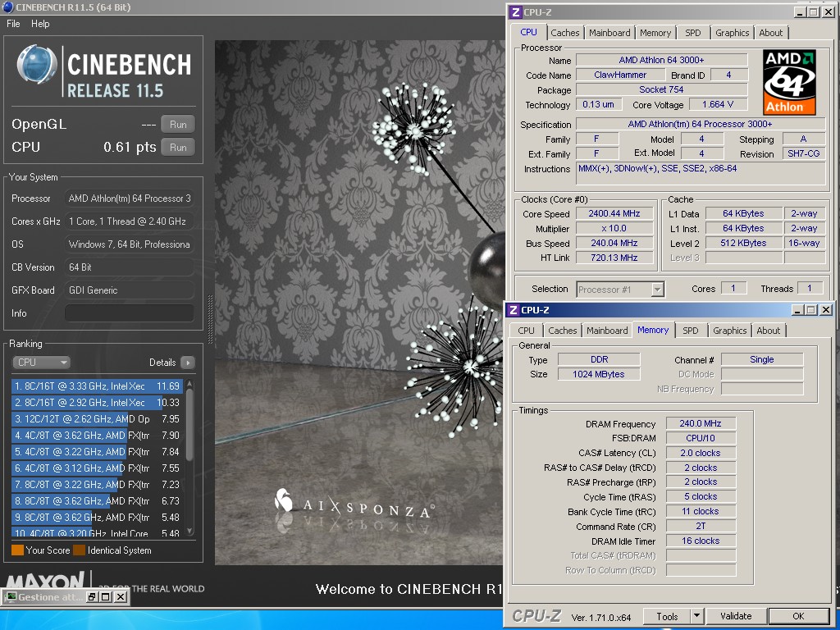Switch to Graphics tab in upper CPU-Z
Viewport: 840px width, 630px height.
tap(733, 33)
